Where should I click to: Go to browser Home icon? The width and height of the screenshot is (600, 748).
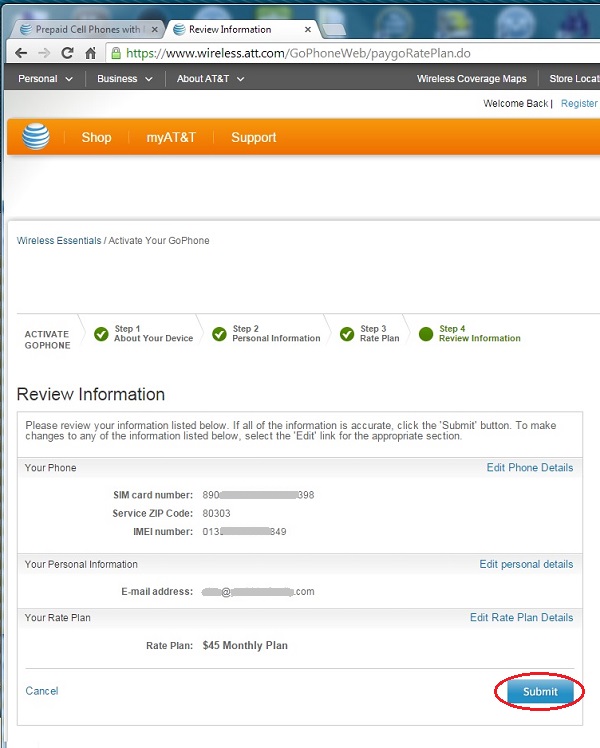point(91,53)
